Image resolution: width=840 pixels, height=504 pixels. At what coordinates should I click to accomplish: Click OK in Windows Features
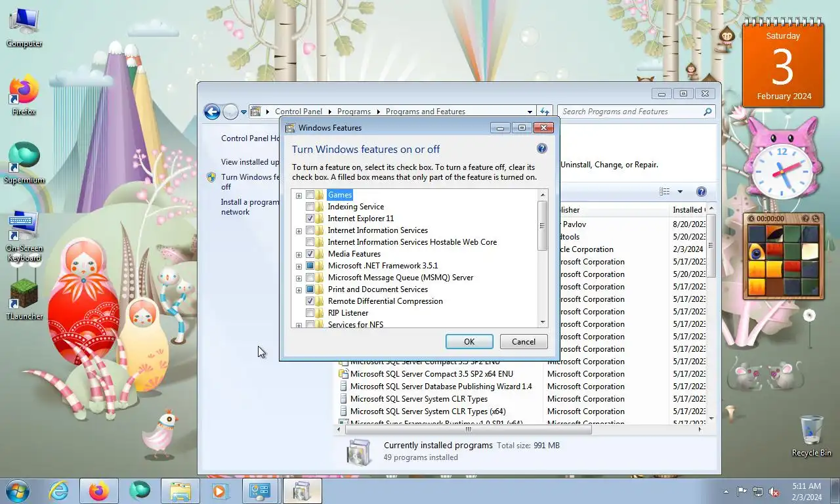pyautogui.click(x=469, y=342)
